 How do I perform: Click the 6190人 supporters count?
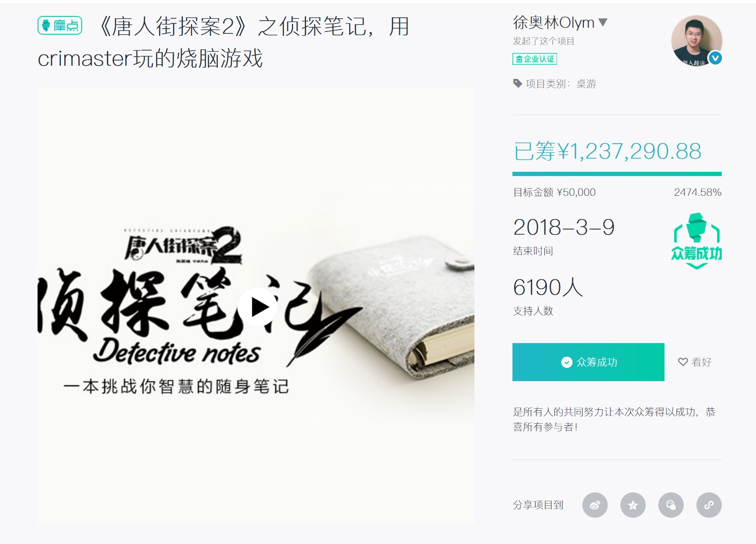(x=548, y=287)
